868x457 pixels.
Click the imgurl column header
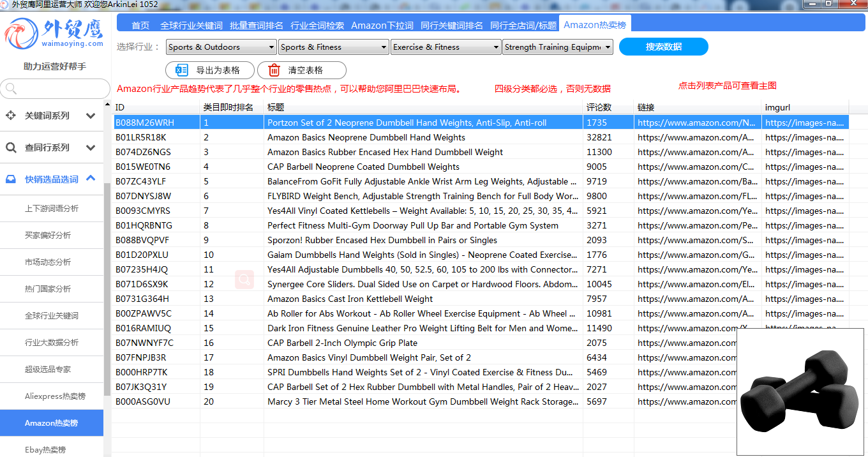[x=805, y=107]
